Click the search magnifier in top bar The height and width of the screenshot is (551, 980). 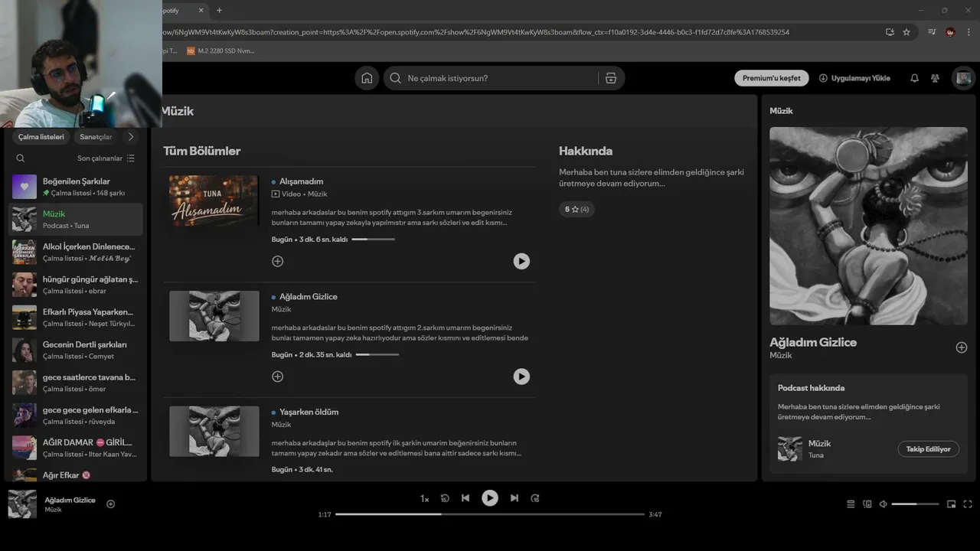pyautogui.click(x=395, y=78)
